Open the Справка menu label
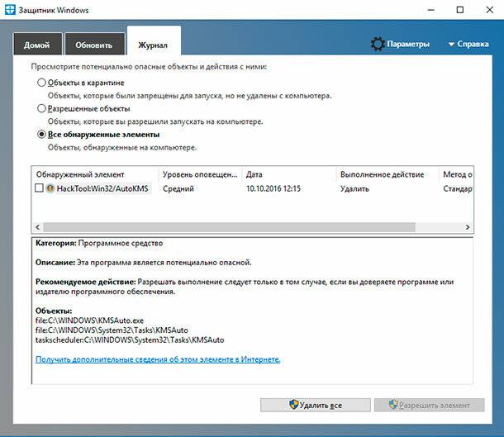Viewport: 504px width, 437px height. tap(473, 44)
